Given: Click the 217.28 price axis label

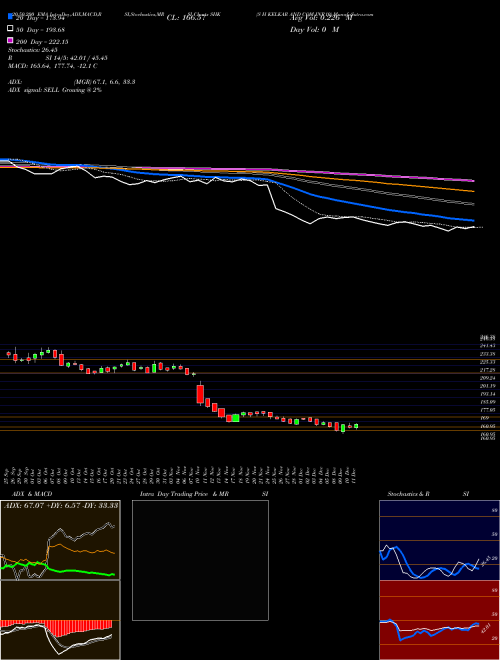Looking at the screenshot, I should click(x=488, y=370).
